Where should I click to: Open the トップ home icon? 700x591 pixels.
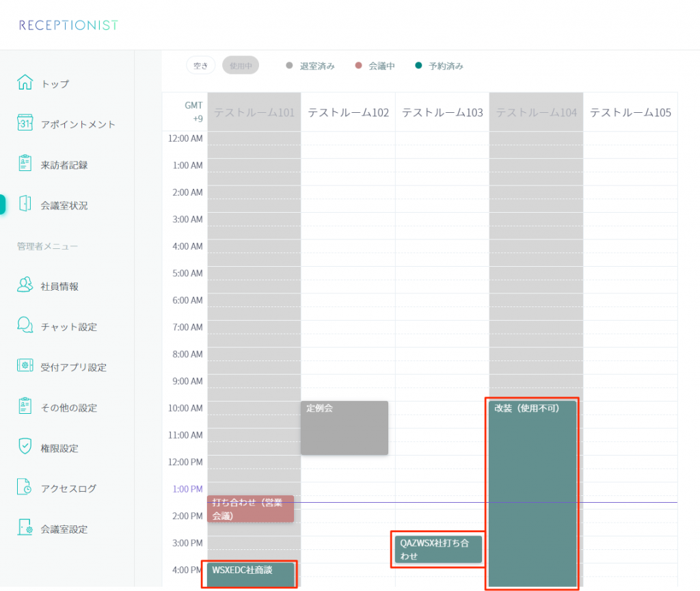click(25, 82)
